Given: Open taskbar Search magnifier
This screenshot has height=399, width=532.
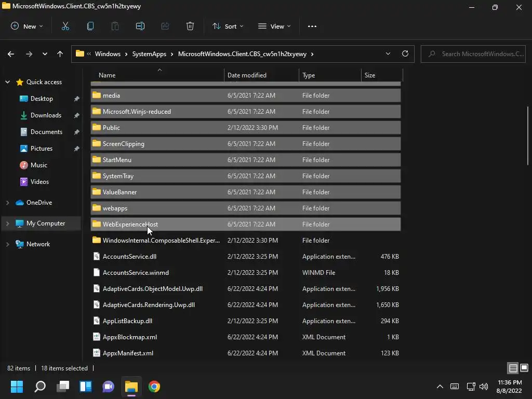Looking at the screenshot, I should [x=40, y=387].
